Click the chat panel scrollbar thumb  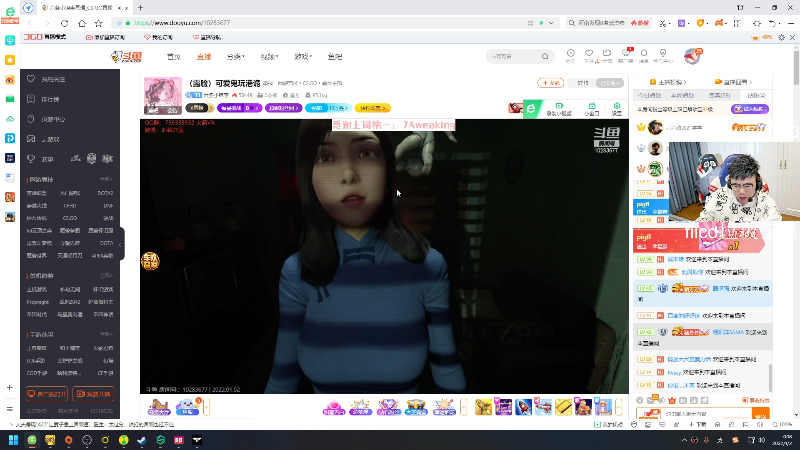(x=770, y=378)
